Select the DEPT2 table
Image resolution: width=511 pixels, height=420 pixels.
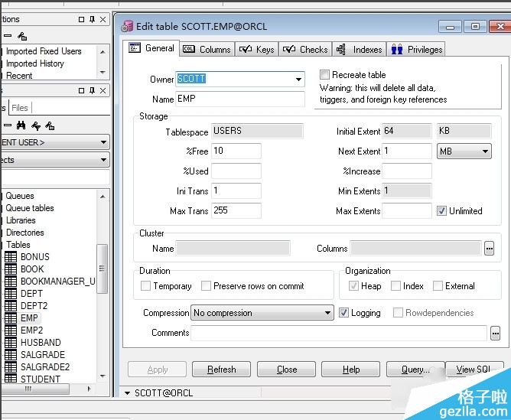(x=34, y=306)
